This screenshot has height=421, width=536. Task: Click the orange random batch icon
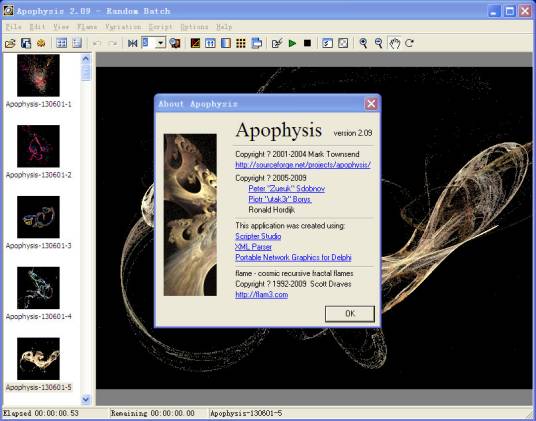point(41,43)
